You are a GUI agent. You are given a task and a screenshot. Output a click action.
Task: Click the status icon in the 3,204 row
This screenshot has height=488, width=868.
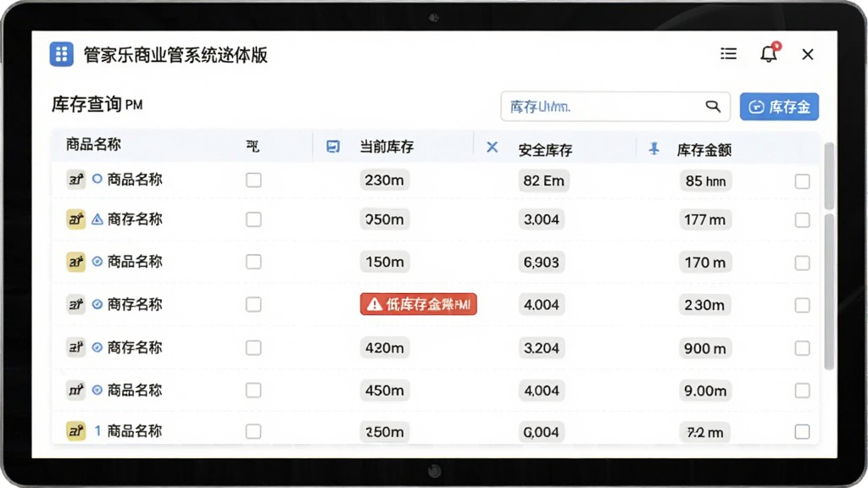click(x=97, y=347)
